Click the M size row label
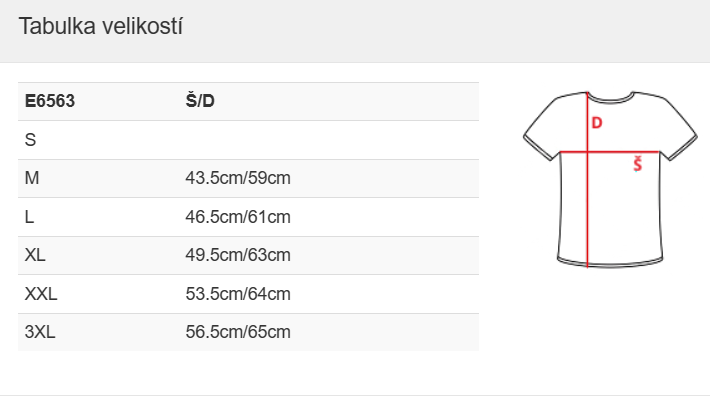The width and height of the screenshot is (710, 413). (x=32, y=178)
